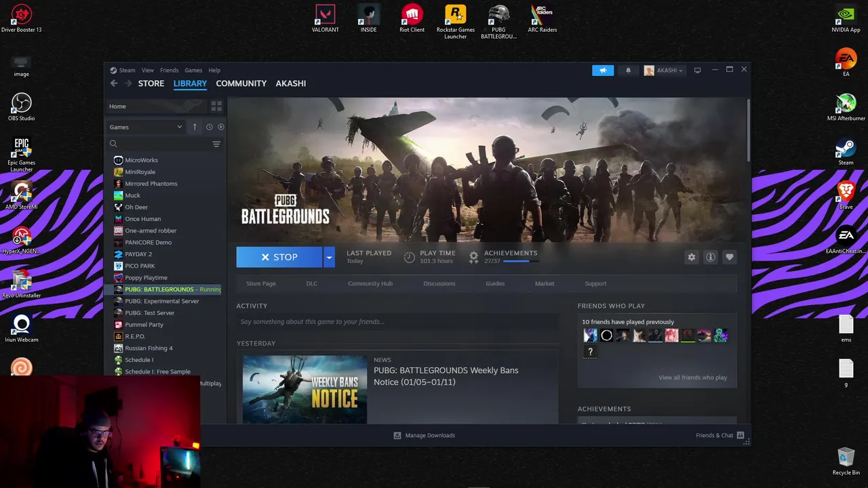
Task: Open the Friends menu
Action: click(x=169, y=70)
